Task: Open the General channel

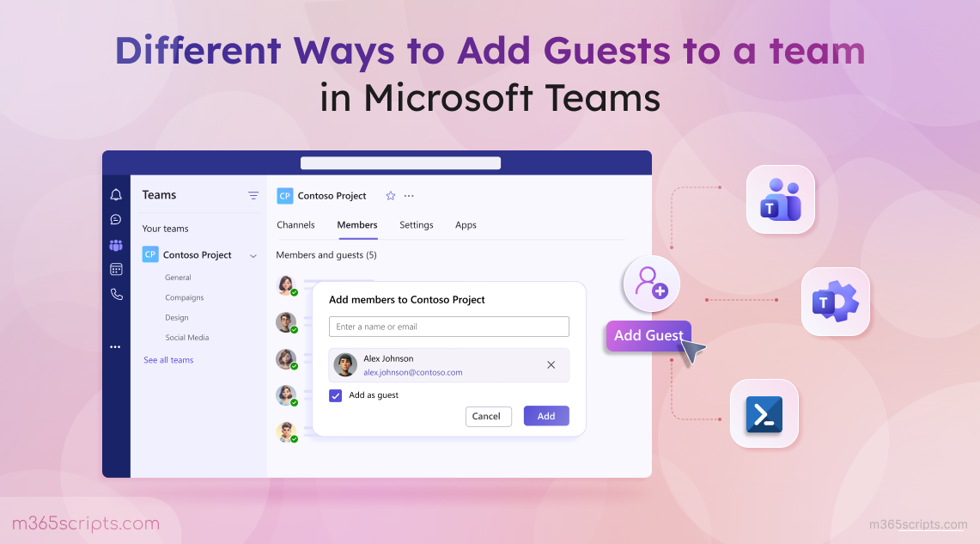Action: 178,278
